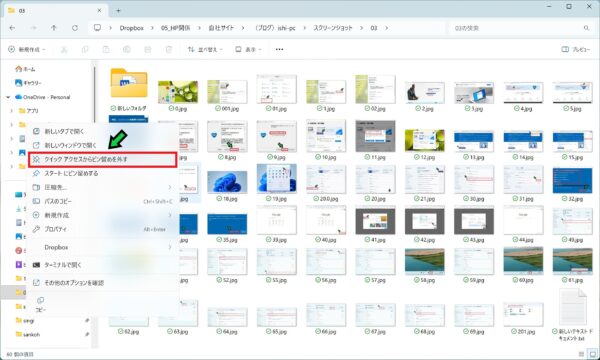This screenshot has height=360, width=600.
Task: Choose スタートにピン留めする menu entry
Action: (103, 173)
